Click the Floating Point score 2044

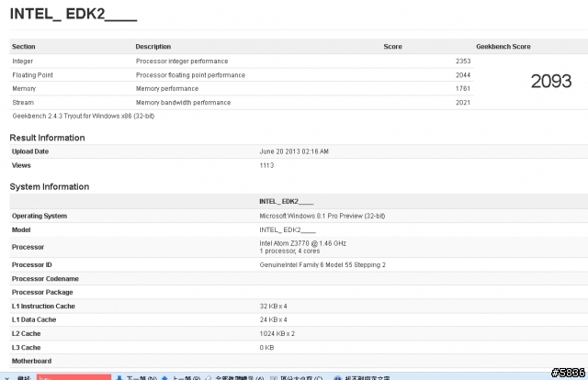click(463, 75)
